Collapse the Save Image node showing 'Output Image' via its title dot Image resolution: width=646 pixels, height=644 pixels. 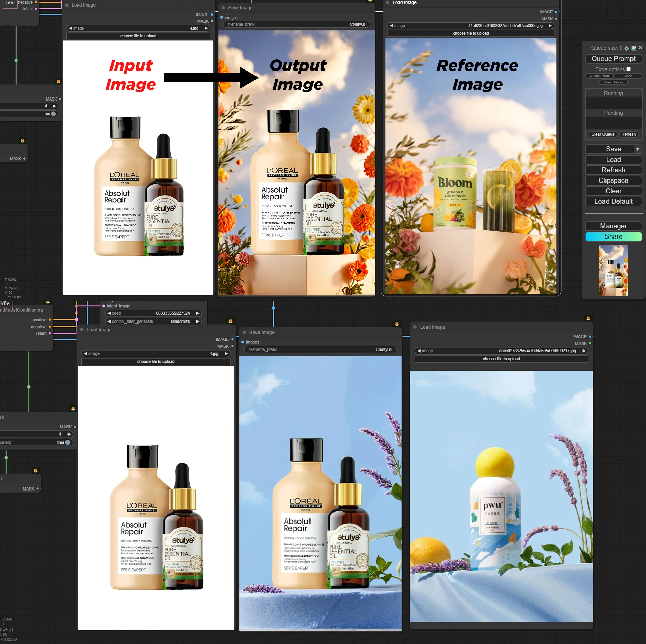coord(223,8)
